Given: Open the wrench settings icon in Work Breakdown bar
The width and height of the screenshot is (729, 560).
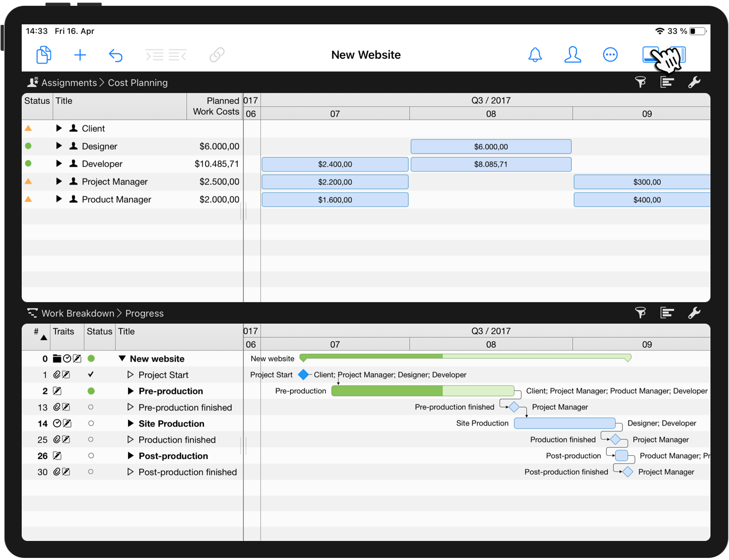Looking at the screenshot, I should pos(695,313).
